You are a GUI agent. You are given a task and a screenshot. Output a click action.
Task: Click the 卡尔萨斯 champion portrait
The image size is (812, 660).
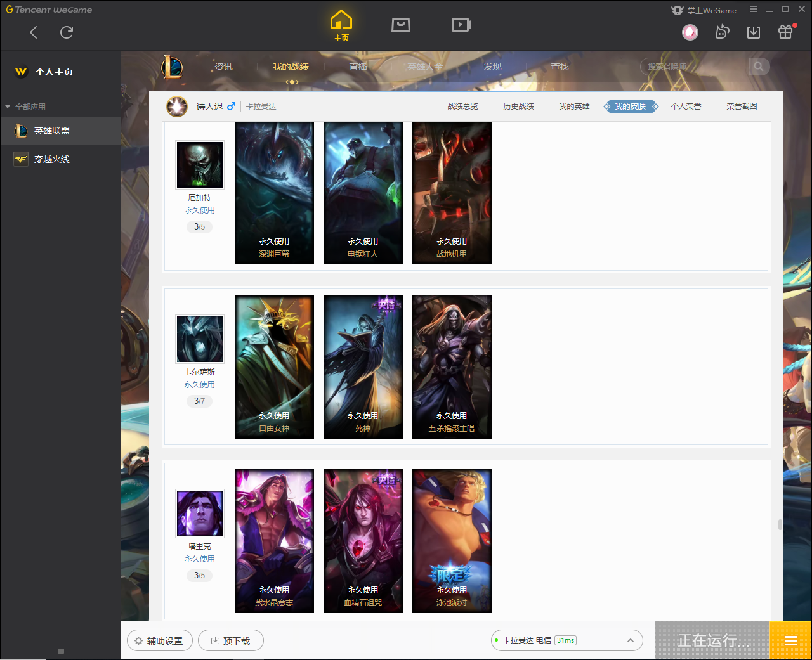[x=200, y=339]
